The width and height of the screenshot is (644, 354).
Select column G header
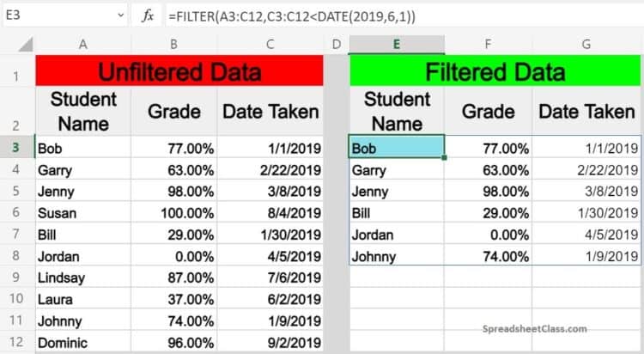click(586, 45)
